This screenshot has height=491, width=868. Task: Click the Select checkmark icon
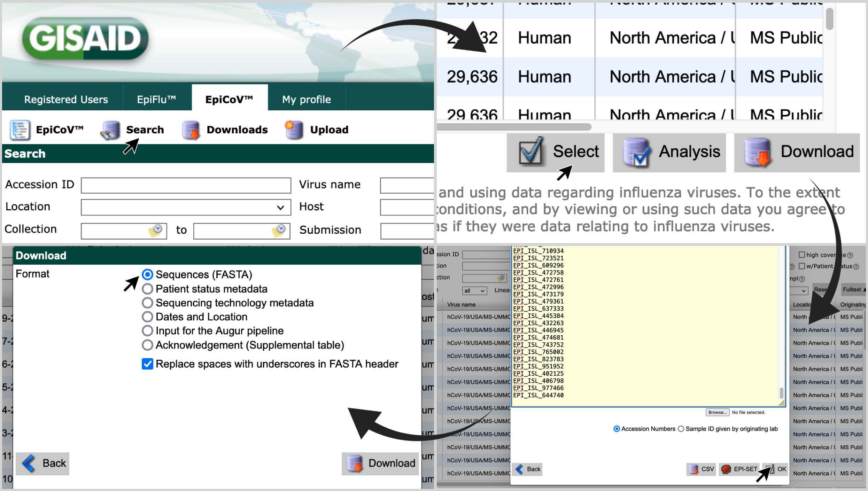pyautogui.click(x=531, y=152)
